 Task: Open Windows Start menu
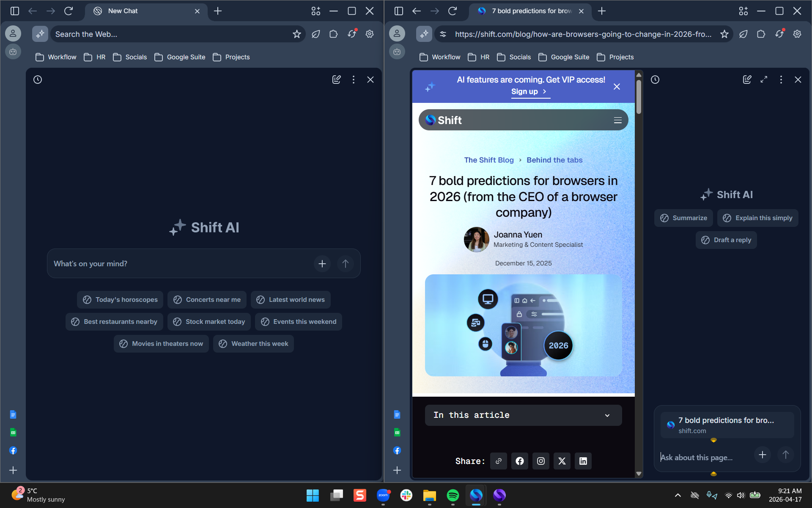[313, 495]
